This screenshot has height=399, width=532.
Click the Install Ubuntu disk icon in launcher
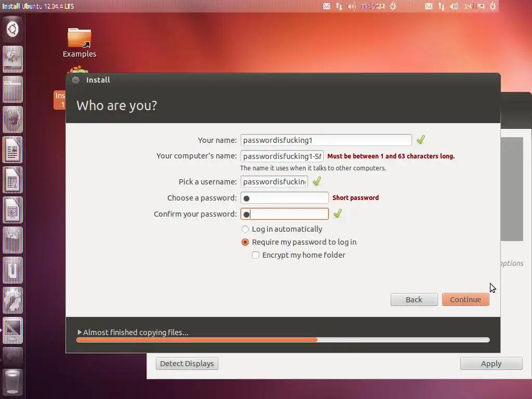point(12,59)
